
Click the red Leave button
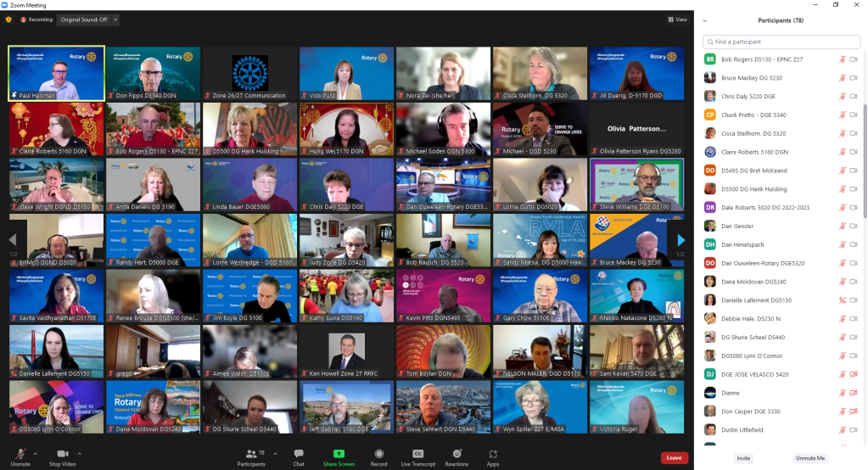(674, 457)
